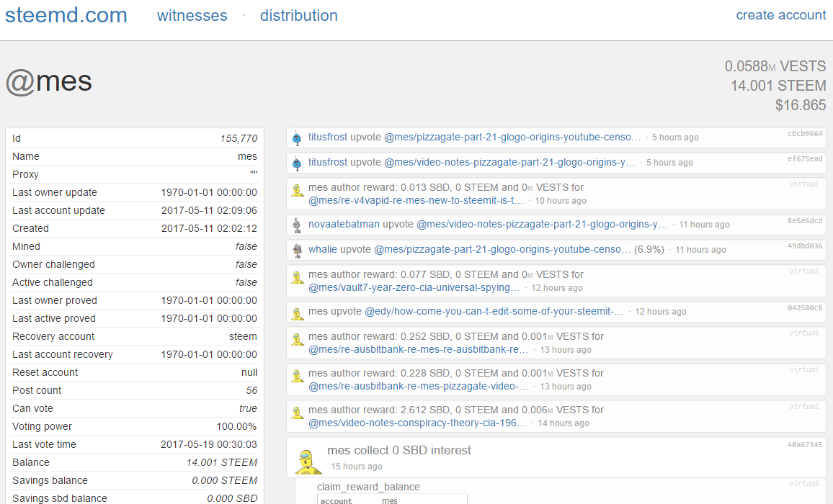The height and width of the screenshot is (504, 833).
Task: Go to the distribution page
Action: (298, 15)
